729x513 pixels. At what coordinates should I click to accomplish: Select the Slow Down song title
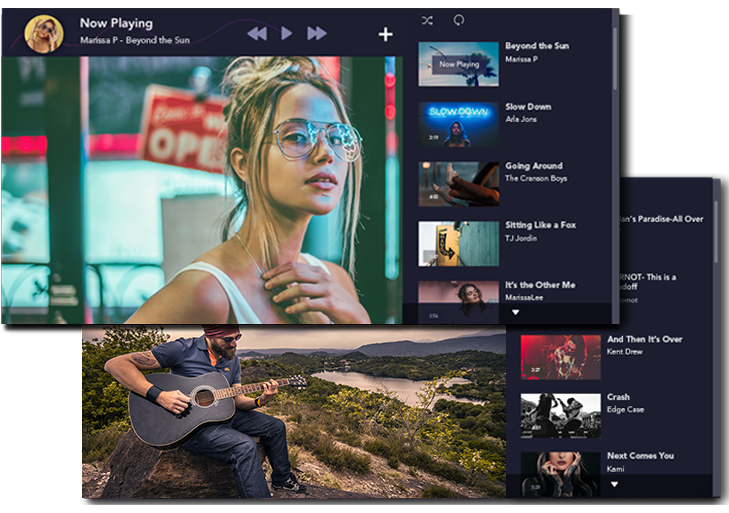click(528, 107)
